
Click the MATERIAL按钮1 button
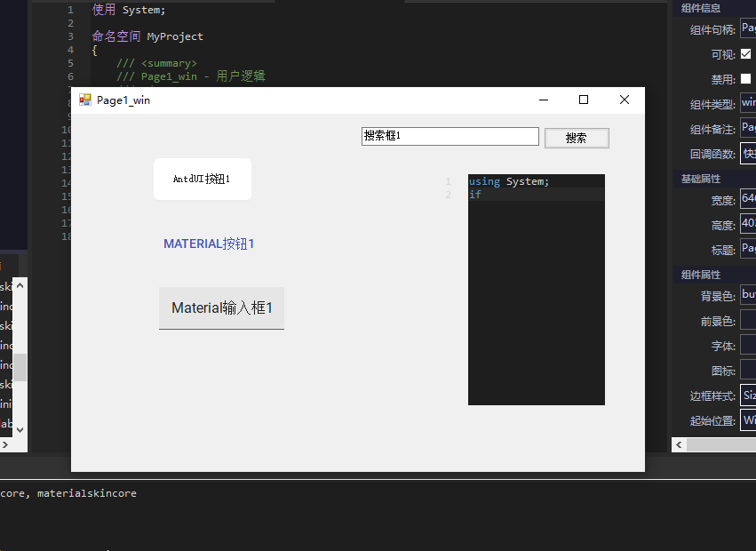click(209, 244)
